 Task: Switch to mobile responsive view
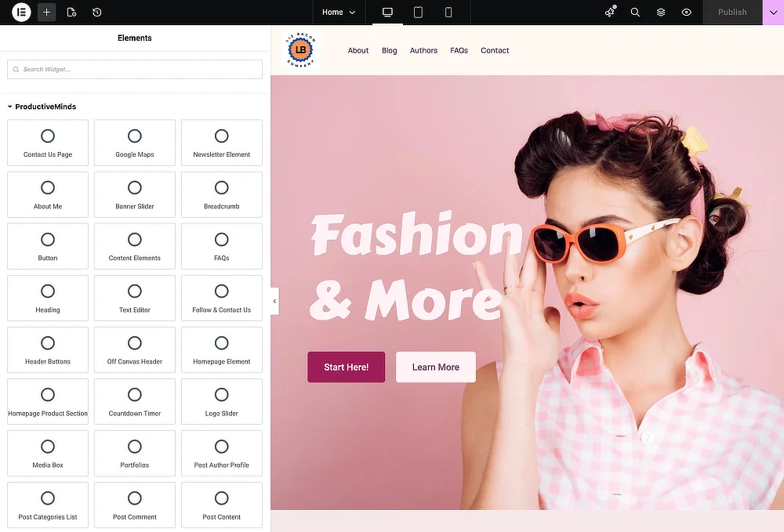click(448, 13)
